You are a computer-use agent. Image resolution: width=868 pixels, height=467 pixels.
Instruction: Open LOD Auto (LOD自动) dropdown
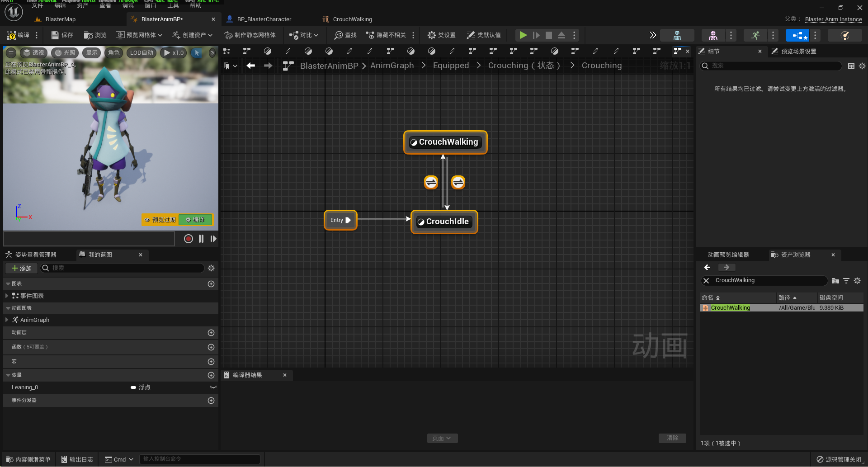[142, 53]
